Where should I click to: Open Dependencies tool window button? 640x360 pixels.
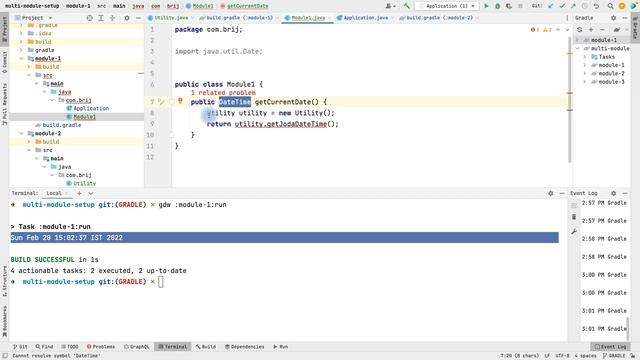(244, 347)
